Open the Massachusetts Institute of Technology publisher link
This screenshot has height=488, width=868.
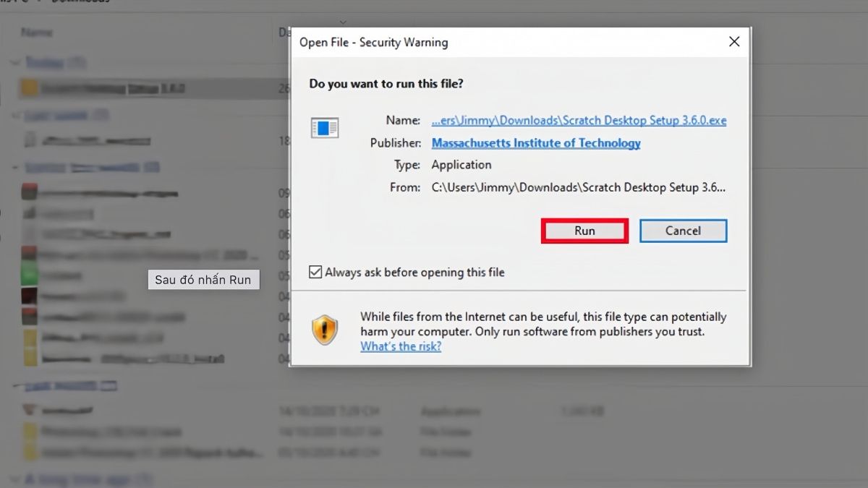pos(535,143)
